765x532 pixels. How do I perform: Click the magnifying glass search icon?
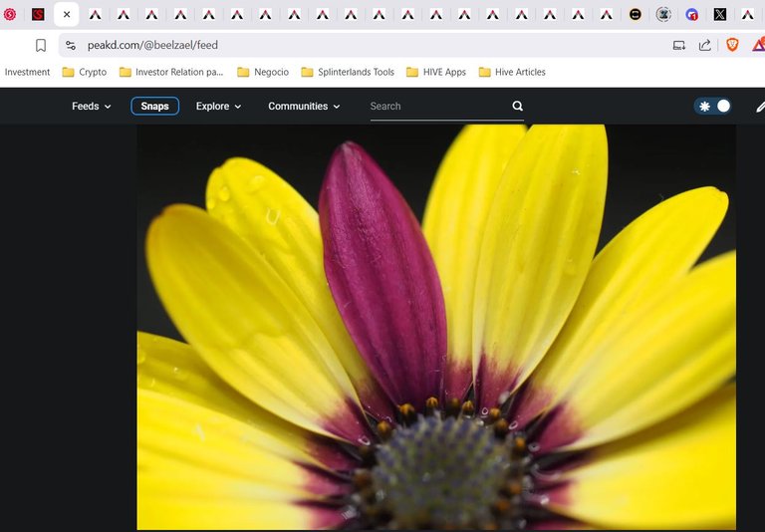pos(518,106)
